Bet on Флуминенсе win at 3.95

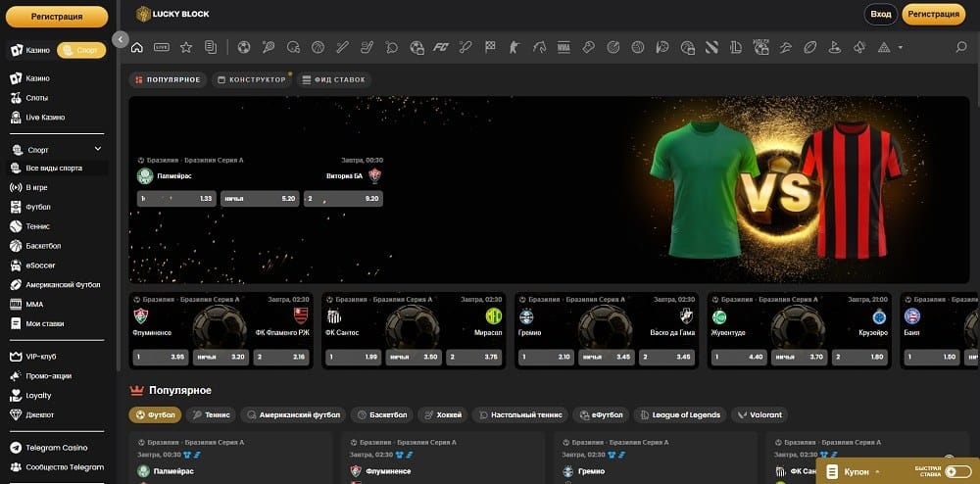click(x=161, y=358)
